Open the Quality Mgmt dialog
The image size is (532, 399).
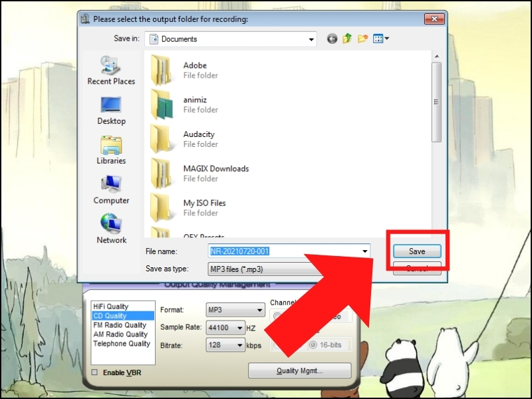pyautogui.click(x=299, y=370)
